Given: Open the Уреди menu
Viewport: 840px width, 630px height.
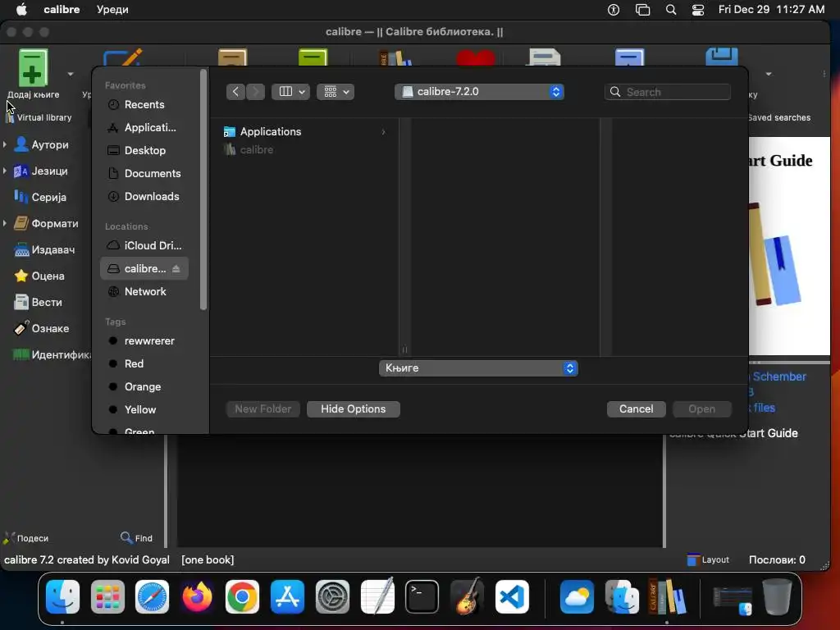Looking at the screenshot, I should pyautogui.click(x=112, y=9).
